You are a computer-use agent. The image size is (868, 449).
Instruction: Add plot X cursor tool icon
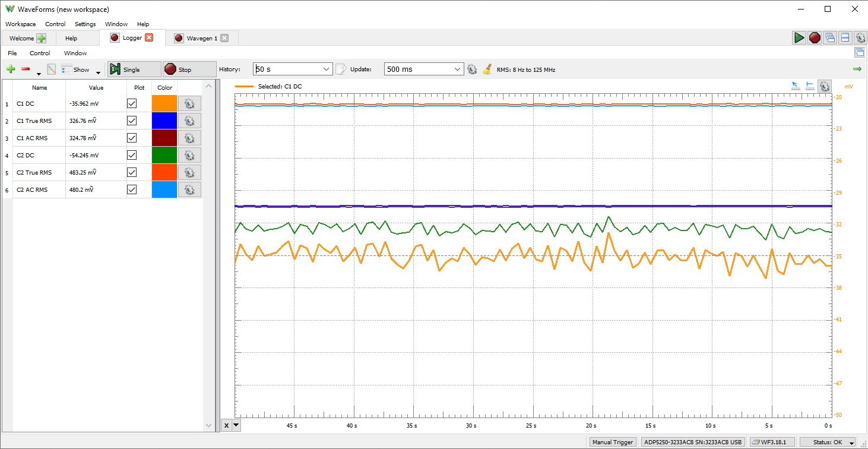tap(810, 86)
